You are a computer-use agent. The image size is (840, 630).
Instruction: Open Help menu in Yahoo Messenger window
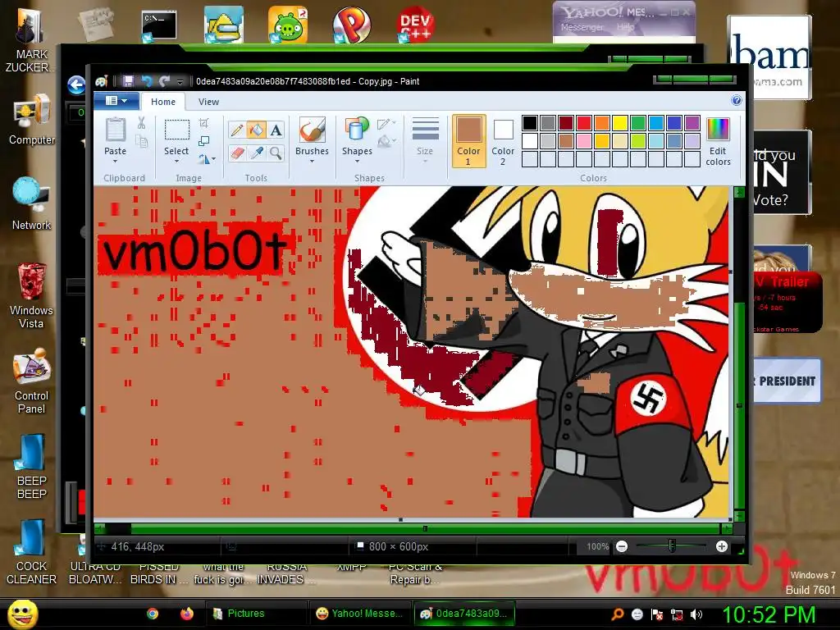coord(625,27)
